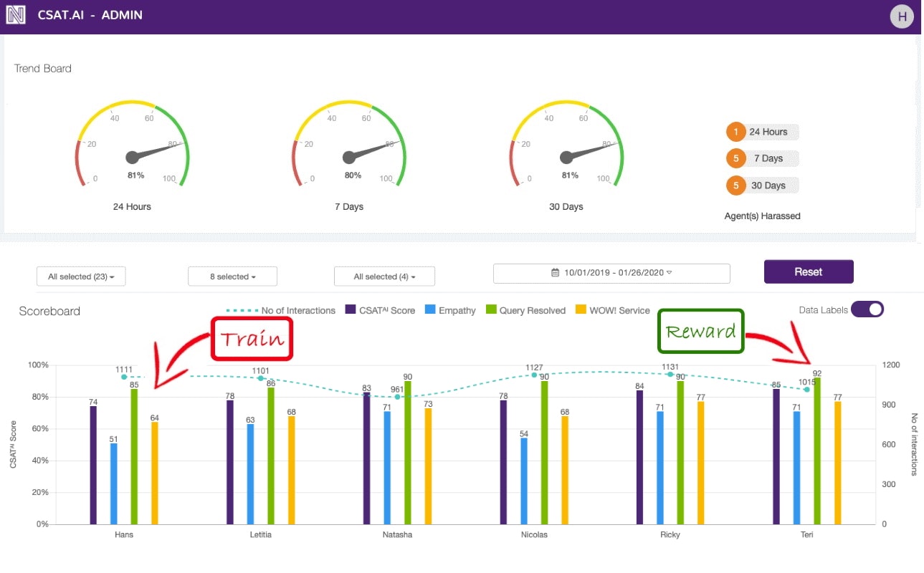Click Nicolas's blue Empathy bar labeled 54
The height and width of the screenshot is (573, 924).
[524, 481]
